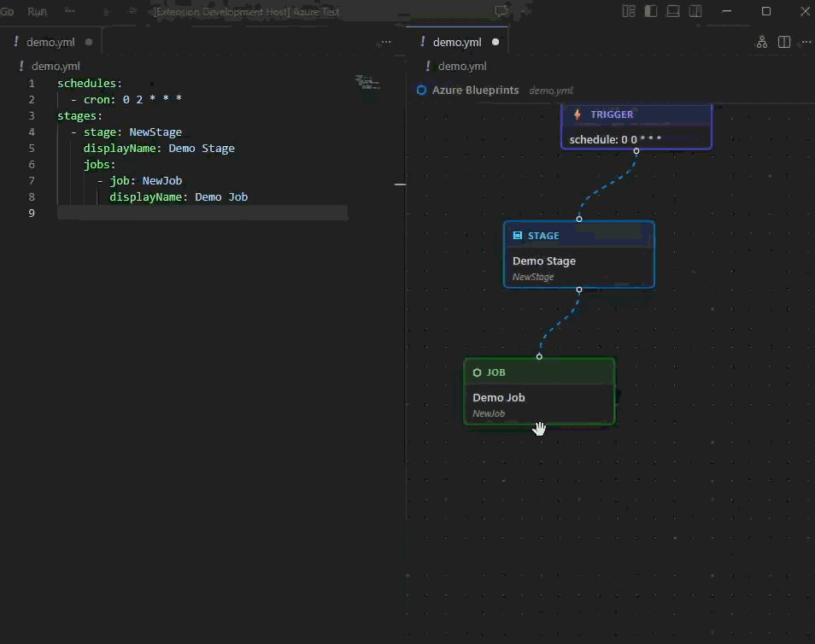Click the Demo Job value on line 8
Viewport: 815px width, 644px height.
(x=221, y=196)
